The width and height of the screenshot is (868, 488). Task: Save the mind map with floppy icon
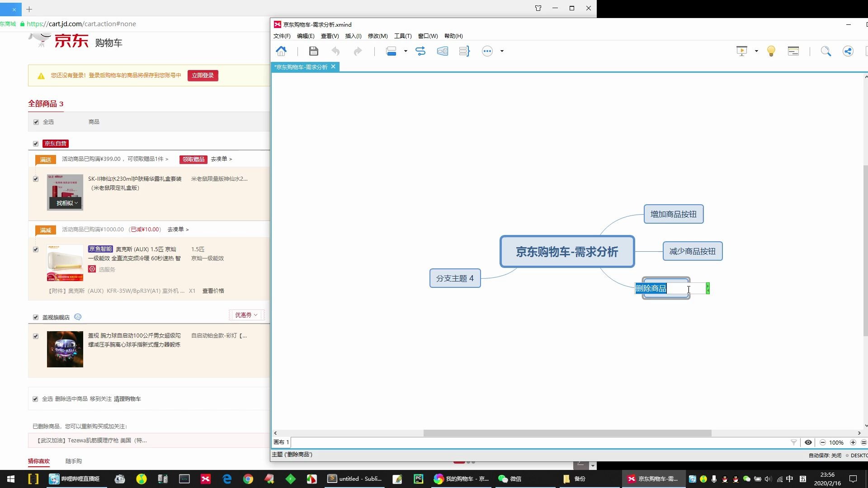(313, 51)
